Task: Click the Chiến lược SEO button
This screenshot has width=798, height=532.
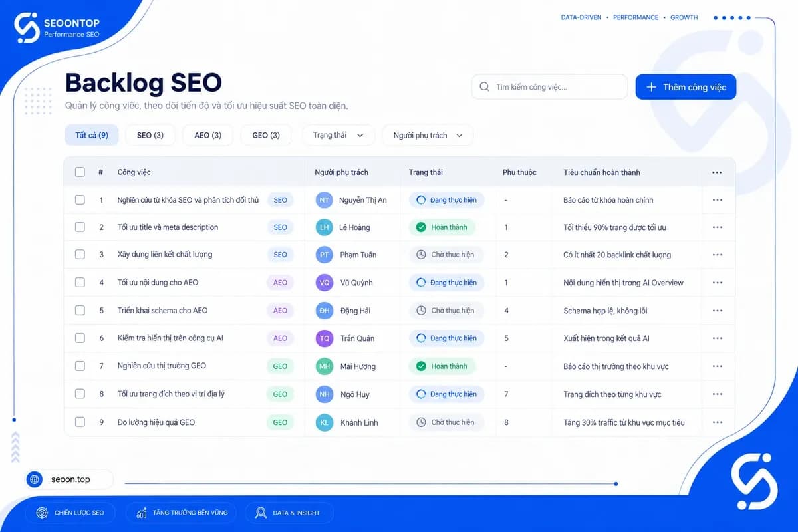Action: 70,513
